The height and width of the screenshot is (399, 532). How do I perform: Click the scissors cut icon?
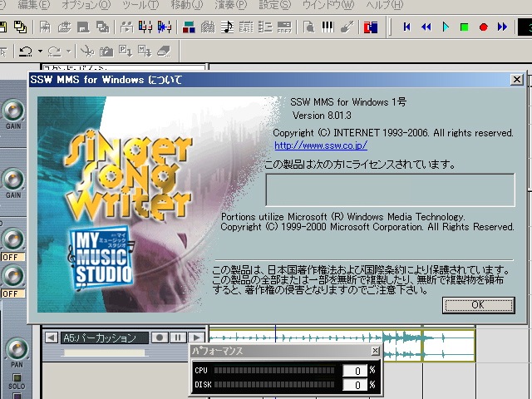pyautogui.click(x=87, y=52)
